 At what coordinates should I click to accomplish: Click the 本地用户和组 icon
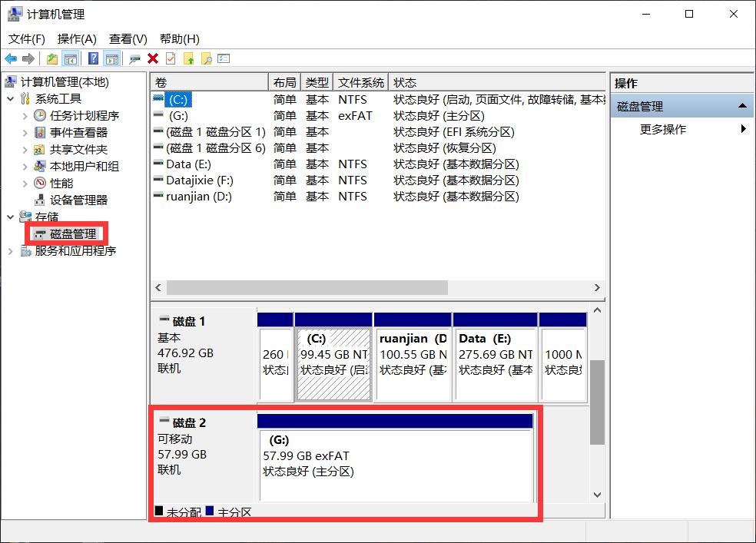(x=39, y=166)
